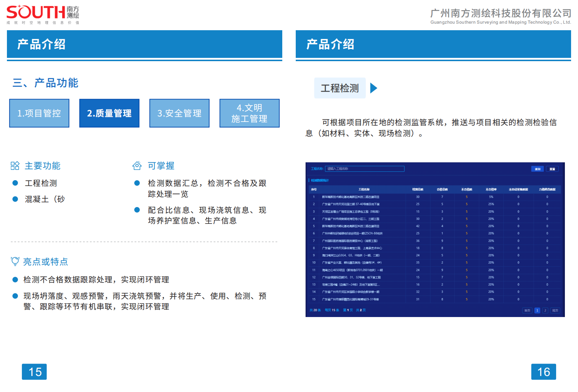Click the 序号 column header
The image size is (578, 392).
pos(314,190)
